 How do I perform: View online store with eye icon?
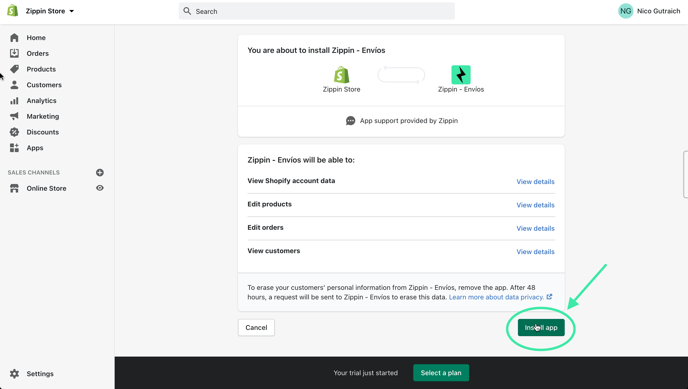click(100, 188)
